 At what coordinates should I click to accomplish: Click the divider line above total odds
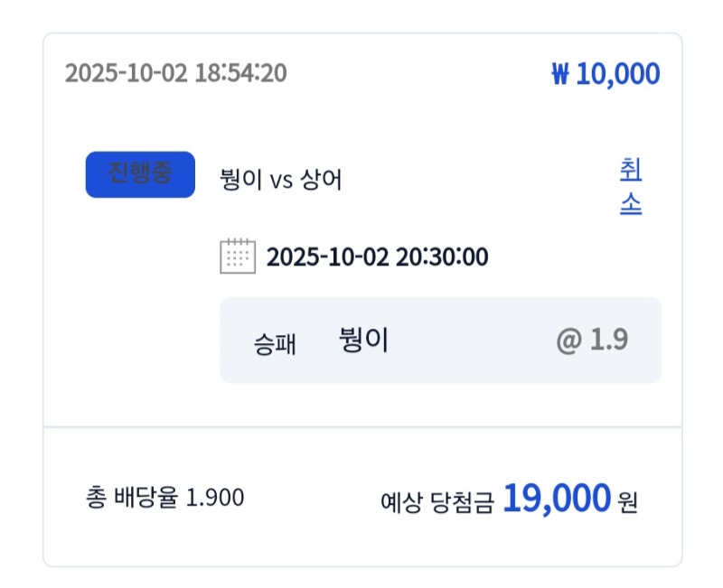point(361,426)
